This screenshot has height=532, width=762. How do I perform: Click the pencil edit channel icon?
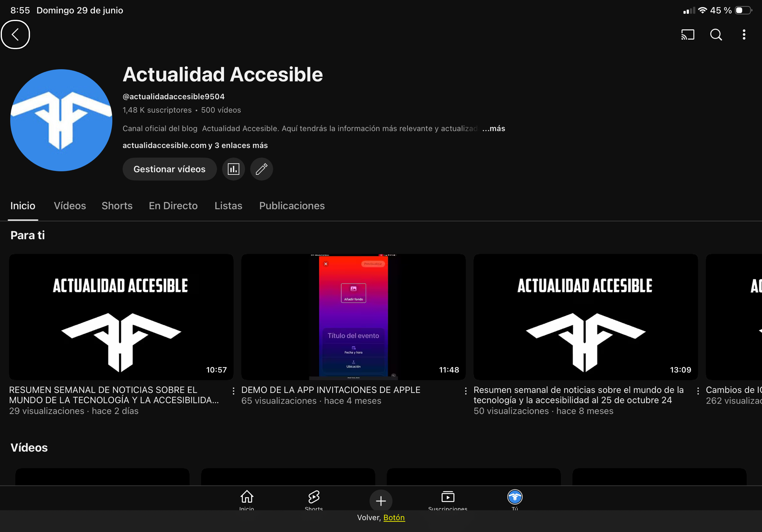261,169
